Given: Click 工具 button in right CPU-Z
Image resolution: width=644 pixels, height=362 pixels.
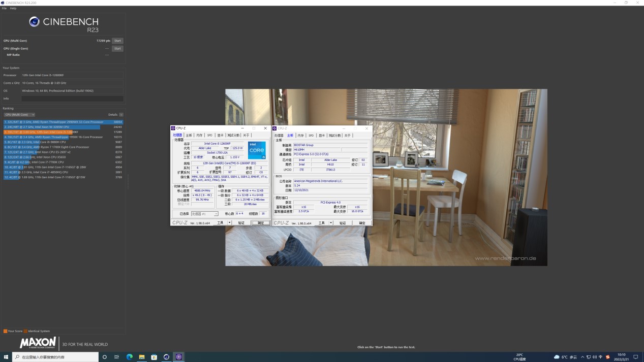Looking at the screenshot, I should pos(321,223).
